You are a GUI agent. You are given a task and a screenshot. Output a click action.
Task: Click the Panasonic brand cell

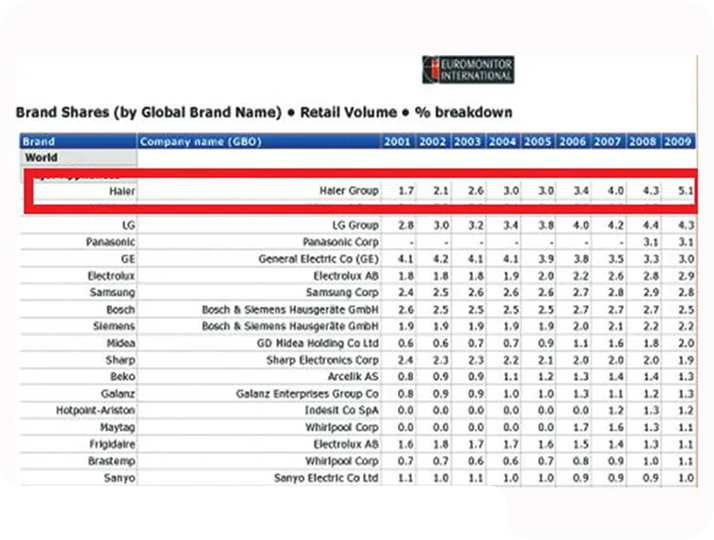111,242
